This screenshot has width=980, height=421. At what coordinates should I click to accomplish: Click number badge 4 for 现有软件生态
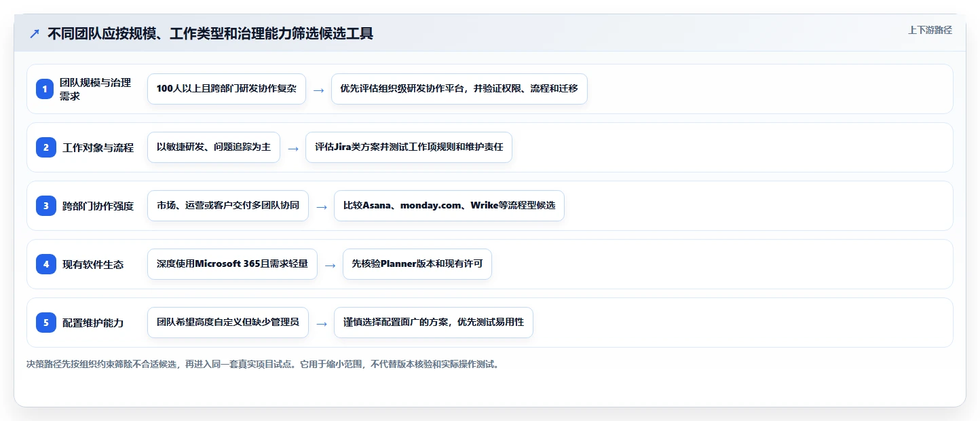[45, 264]
